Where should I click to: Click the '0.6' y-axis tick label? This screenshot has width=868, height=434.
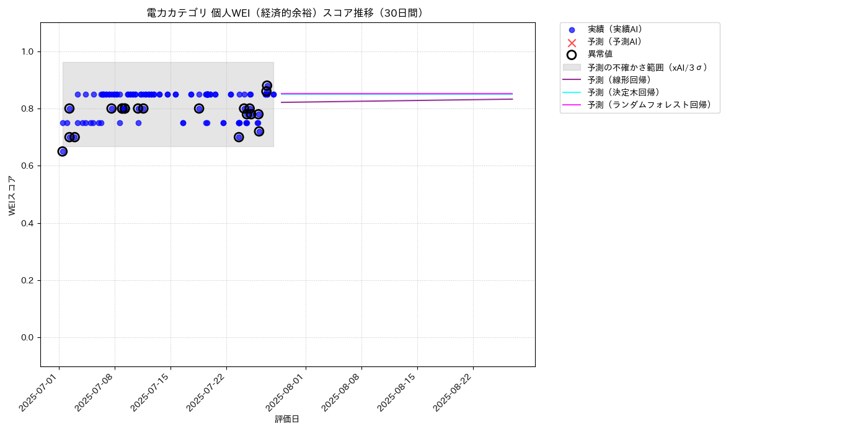pos(28,166)
